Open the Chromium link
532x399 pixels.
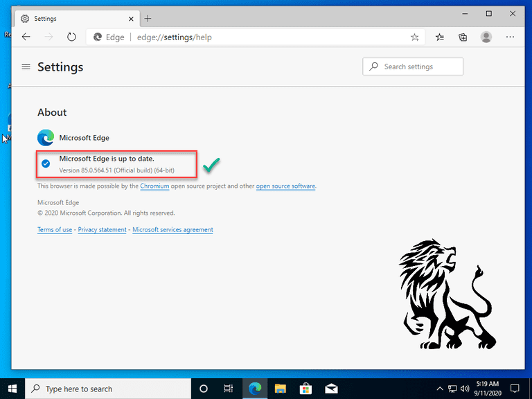coord(154,186)
